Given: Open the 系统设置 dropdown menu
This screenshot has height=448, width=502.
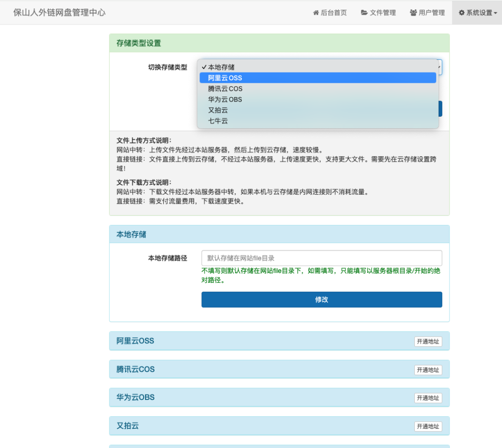Looking at the screenshot, I should point(477,13).
